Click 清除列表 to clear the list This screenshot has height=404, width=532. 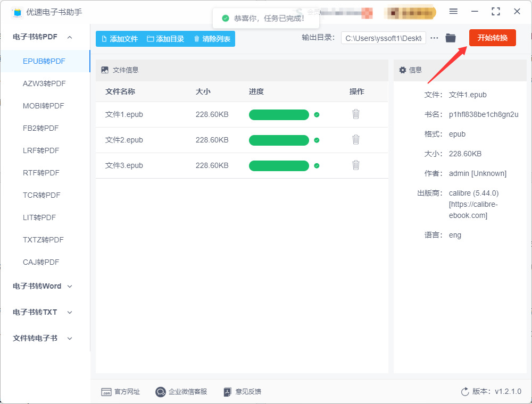tap(212, 39)
